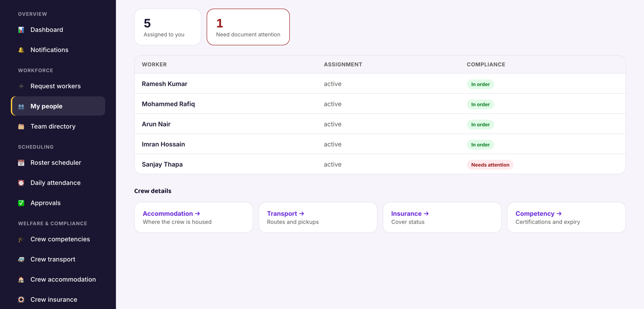Click Needs attention badge for Sanjay Thapa
This screenshot has width=644, height=309.
490,165
